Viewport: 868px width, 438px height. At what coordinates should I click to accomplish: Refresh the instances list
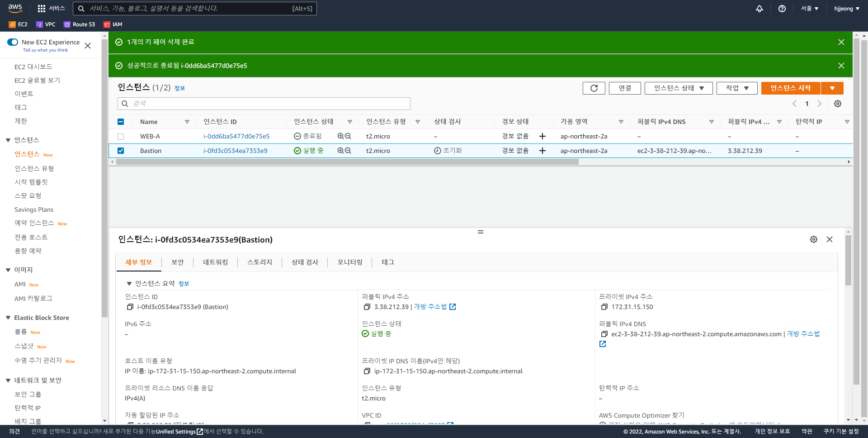[594, 88]
